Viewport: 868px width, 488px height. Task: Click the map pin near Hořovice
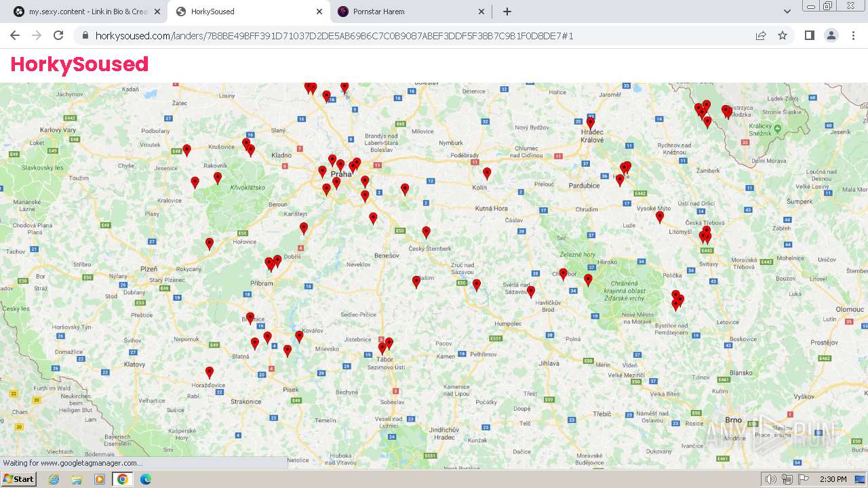[210, 245]
